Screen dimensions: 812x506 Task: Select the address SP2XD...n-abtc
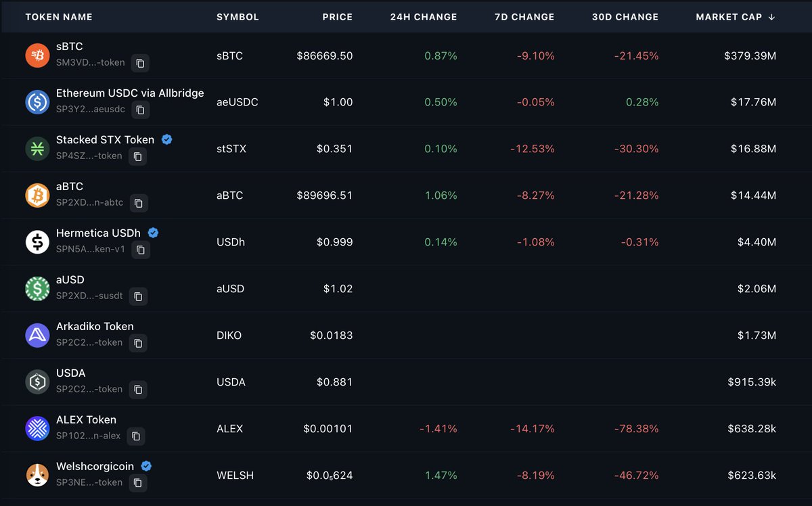[x=90, y=203]
